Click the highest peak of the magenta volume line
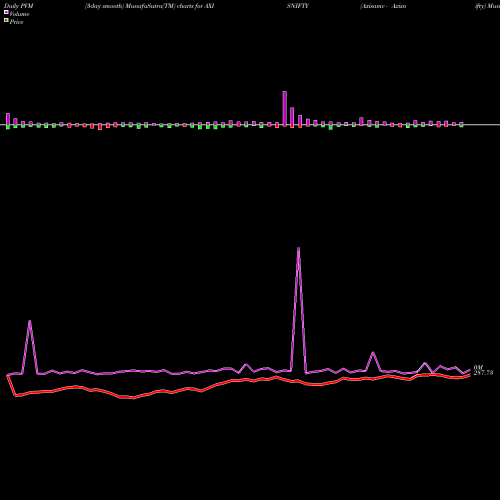This screenshot has height=500, width=500. click(298, 248)
